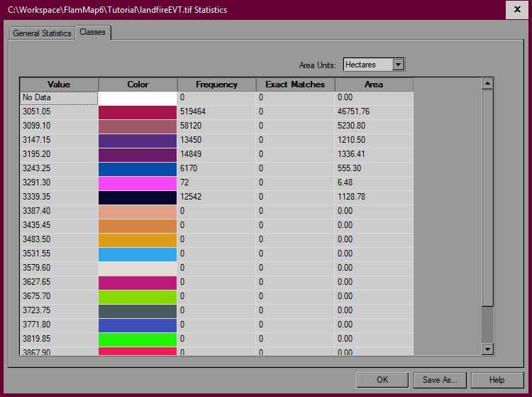The height and width of the screenshot is (397, 532).
Task: Click the Save As... button
Action: 440,380
